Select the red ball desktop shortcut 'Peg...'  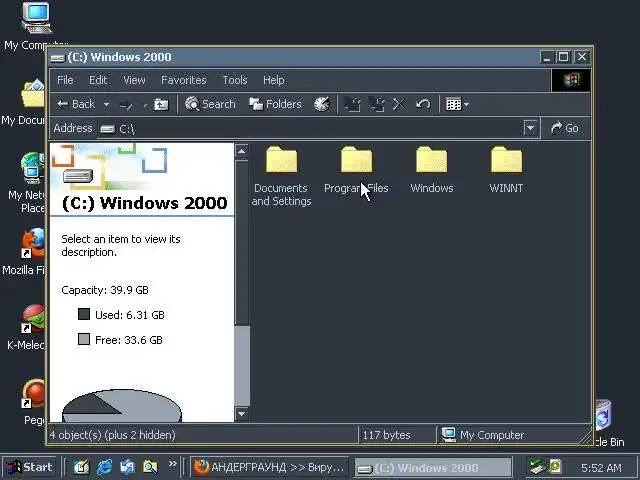point(33,402)
